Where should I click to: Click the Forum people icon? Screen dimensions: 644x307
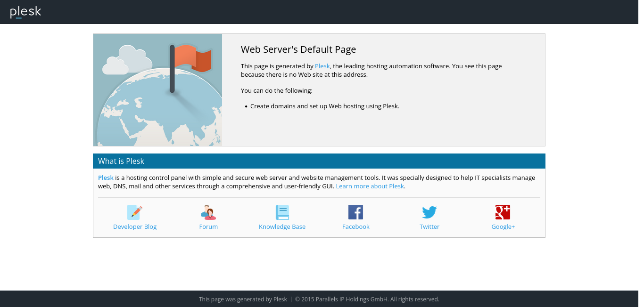[x=208, y=212]
